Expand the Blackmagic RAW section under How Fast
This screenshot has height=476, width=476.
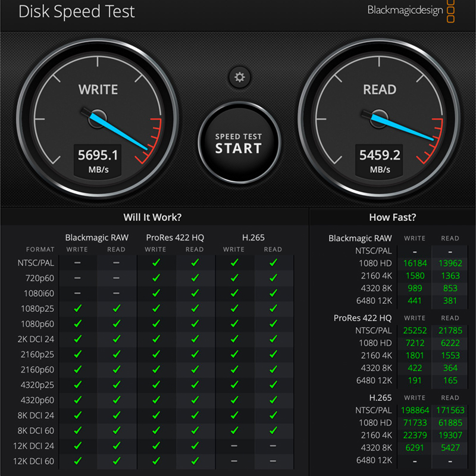[359, 237]
